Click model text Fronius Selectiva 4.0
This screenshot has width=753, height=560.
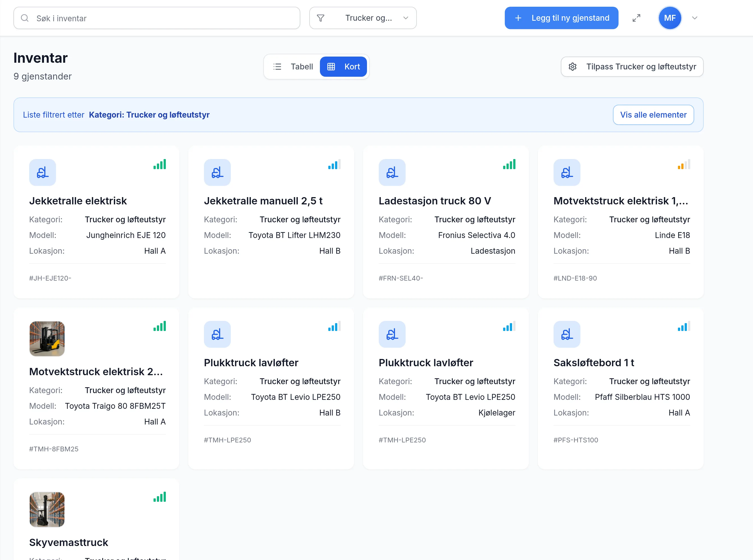point(477,235)
